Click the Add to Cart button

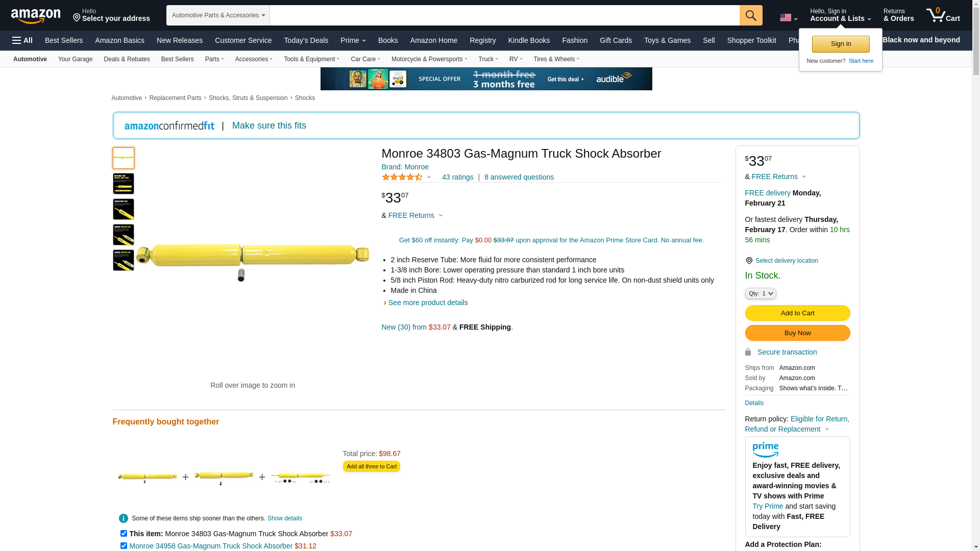pyautogui.click(x=797, y=313)
